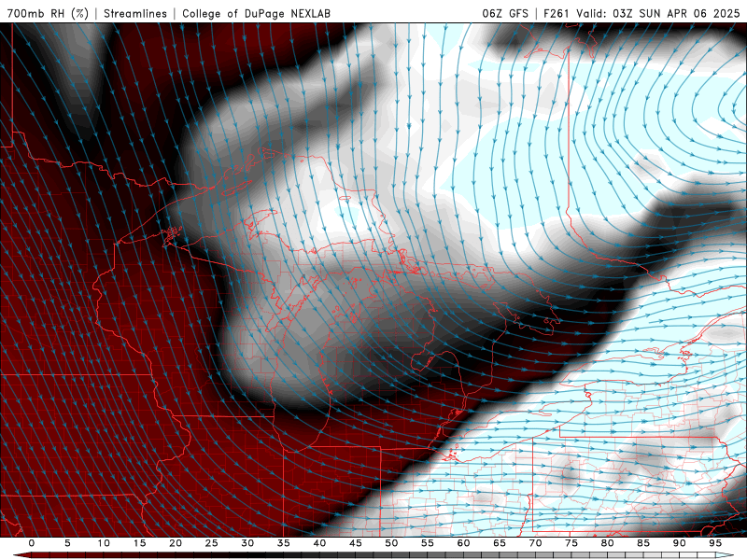747x560 pixels.
Task: Click the 'F261' forecast hour label
Action: (557, 13)
